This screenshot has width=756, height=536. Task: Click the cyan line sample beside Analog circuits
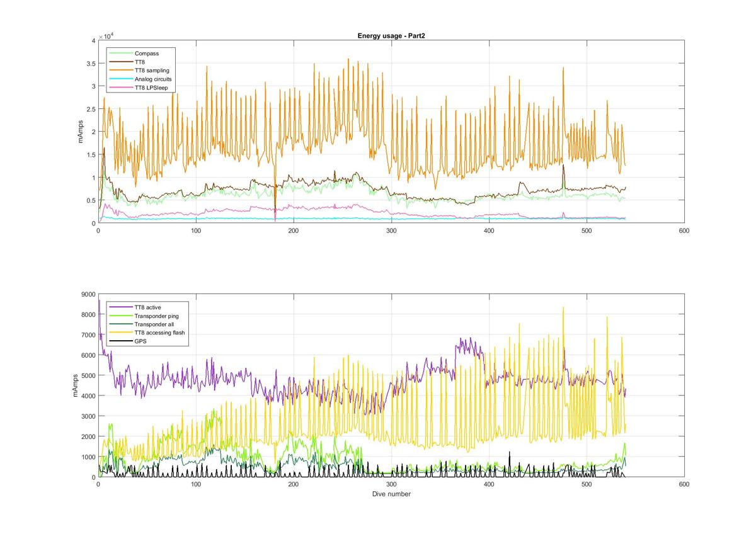point(121,79)
